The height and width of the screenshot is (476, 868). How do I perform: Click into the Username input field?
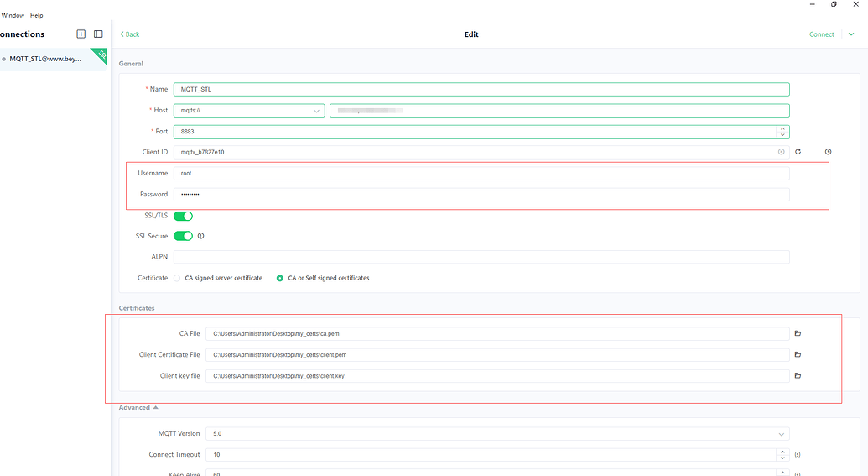[x=481, y=173]
